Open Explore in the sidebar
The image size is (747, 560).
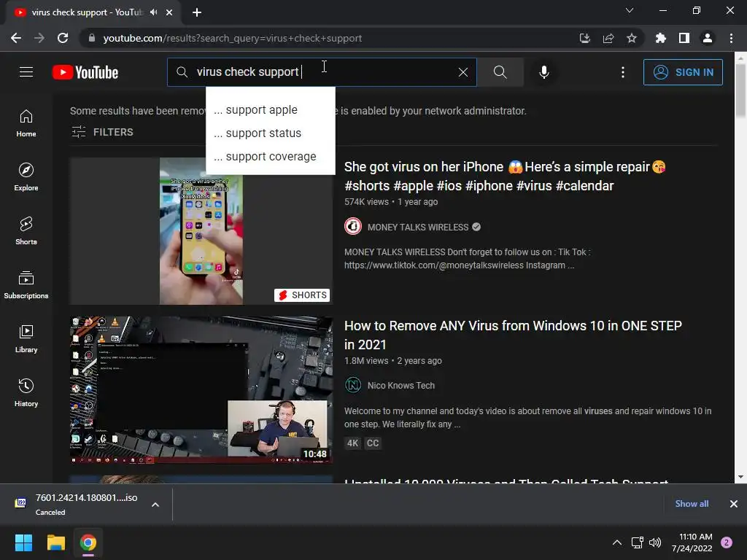pos(26,177)
